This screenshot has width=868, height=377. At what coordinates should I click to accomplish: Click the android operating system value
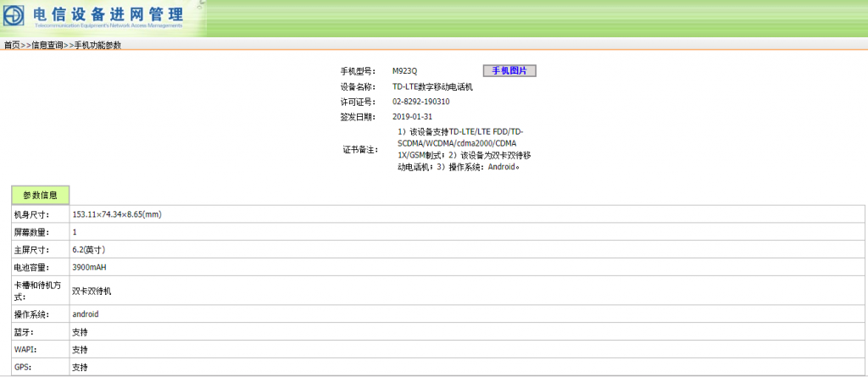coord(86,314)
